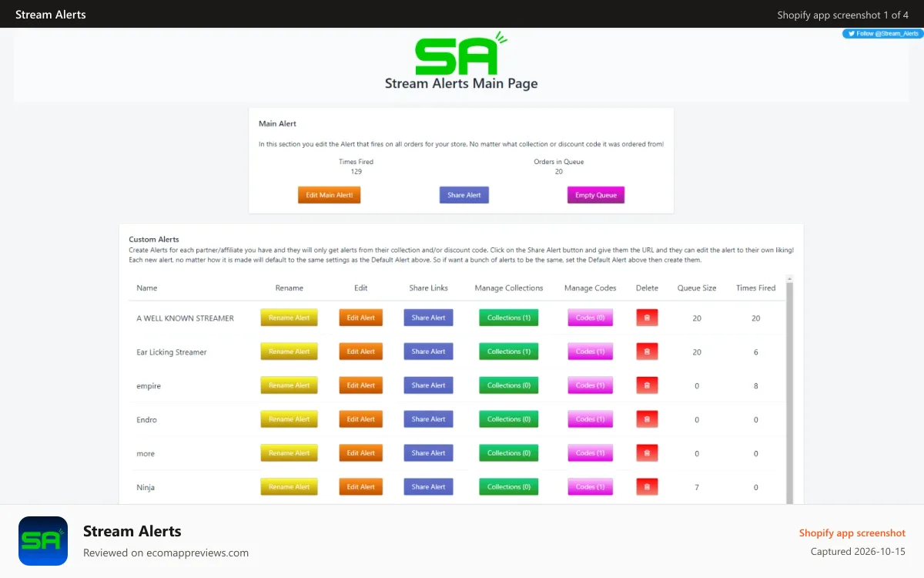The height and width of the screenshot is (578, 924).
Task: Edit the Ninja alert
Action: click(x=361, y=487)
